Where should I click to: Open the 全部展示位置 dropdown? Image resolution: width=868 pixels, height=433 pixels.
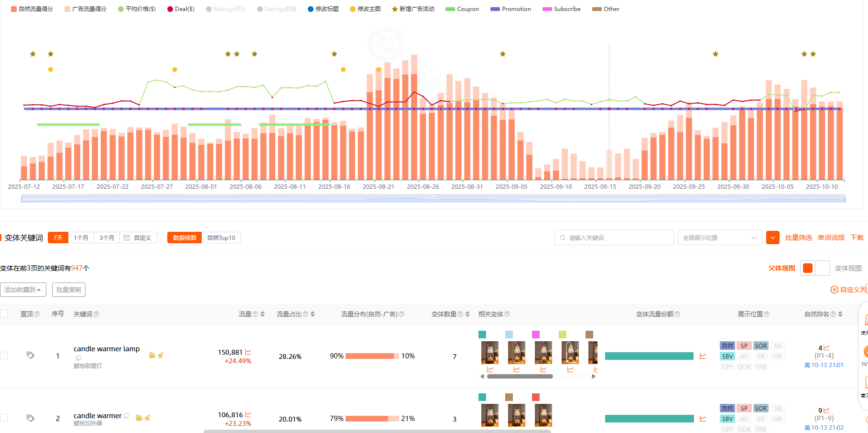tap(719, 238)
